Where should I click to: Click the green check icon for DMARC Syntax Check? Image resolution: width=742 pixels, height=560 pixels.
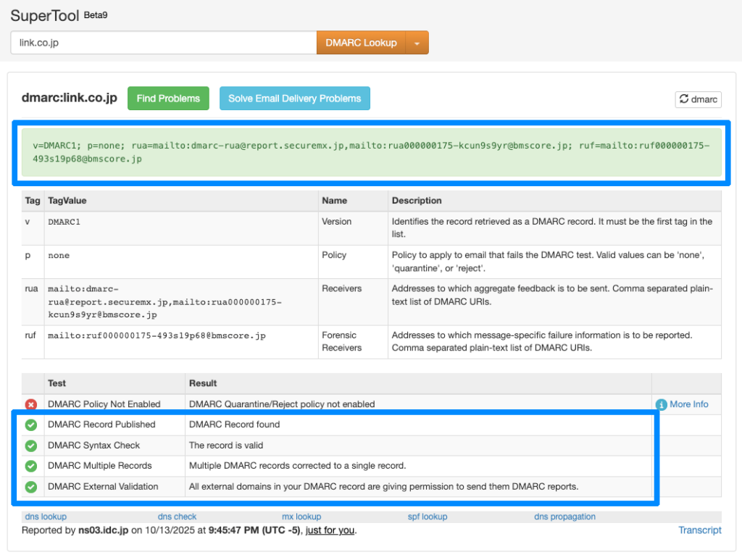pos(31,446)
